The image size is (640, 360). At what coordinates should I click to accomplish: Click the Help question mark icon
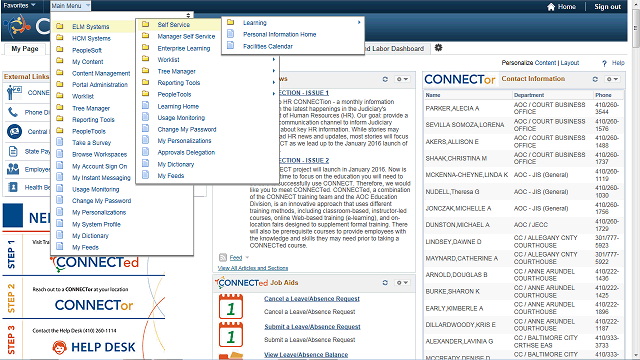coord(604,63)
